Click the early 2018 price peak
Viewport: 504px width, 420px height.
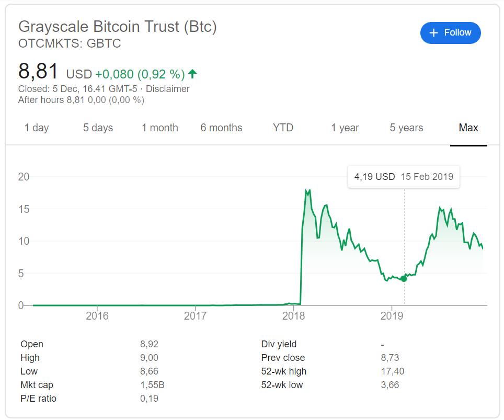(x=308, y=191)
